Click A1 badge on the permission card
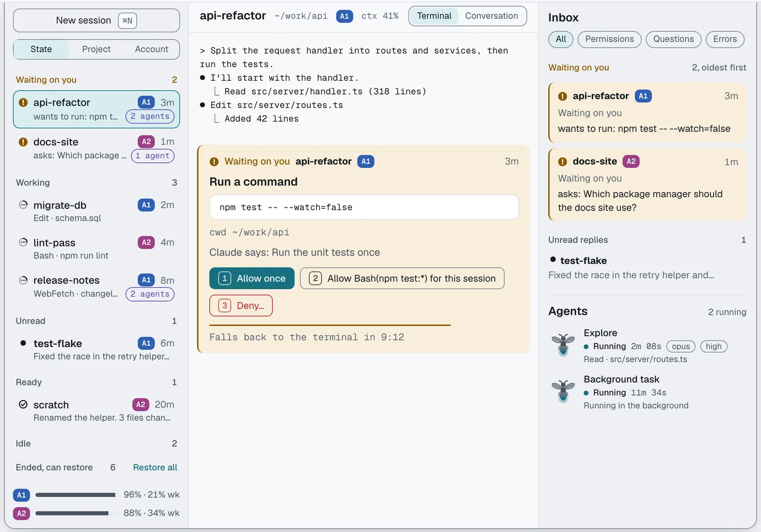 (x=366, y=161)
